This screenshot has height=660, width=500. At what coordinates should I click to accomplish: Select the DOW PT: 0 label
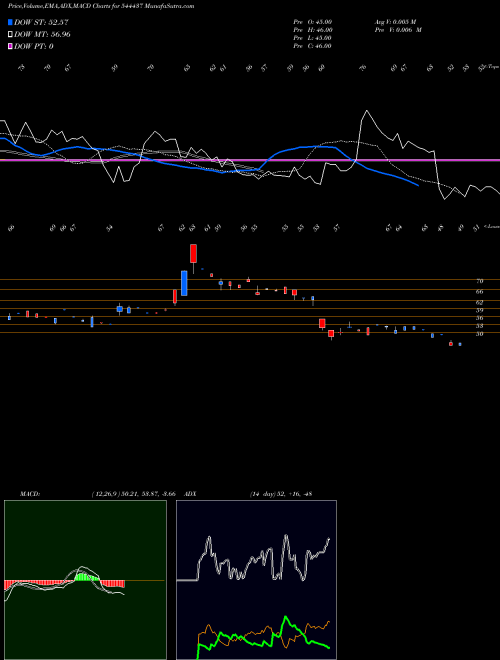[34, 46]
